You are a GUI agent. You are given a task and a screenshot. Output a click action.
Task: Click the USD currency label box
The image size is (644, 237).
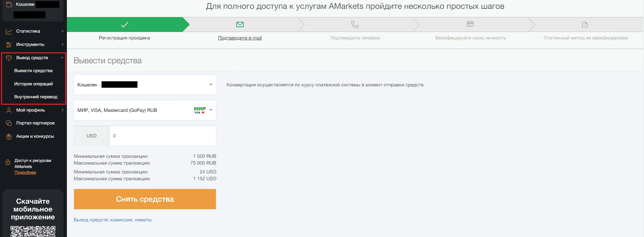[92, 136]
